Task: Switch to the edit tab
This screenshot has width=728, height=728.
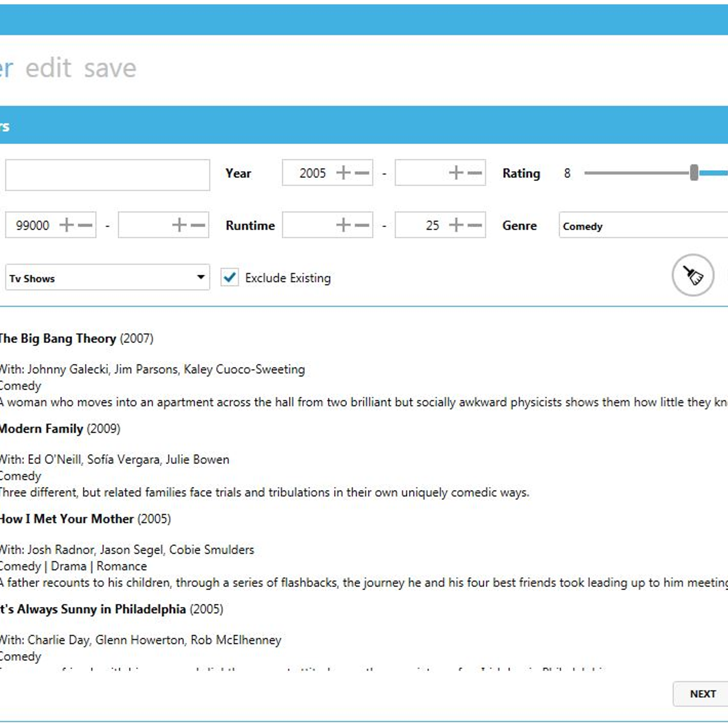Action: pyautogui.click(x=48, y=68)
